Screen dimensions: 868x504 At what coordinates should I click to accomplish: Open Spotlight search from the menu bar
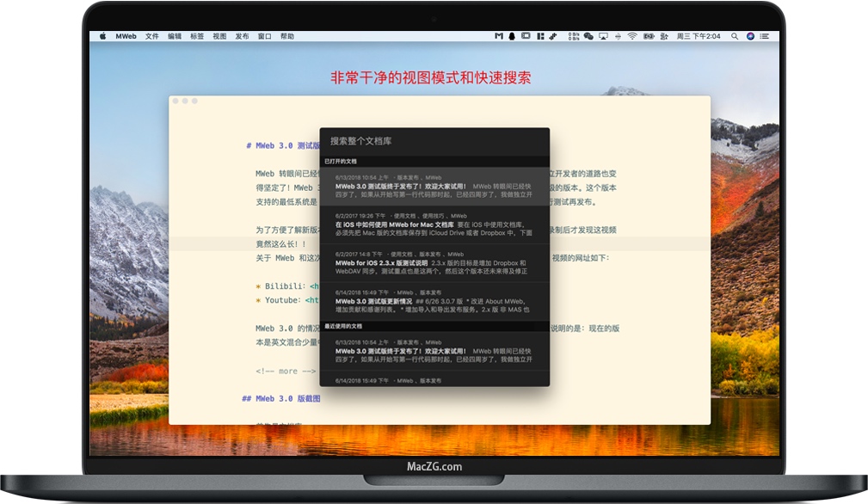click(734, 36)
